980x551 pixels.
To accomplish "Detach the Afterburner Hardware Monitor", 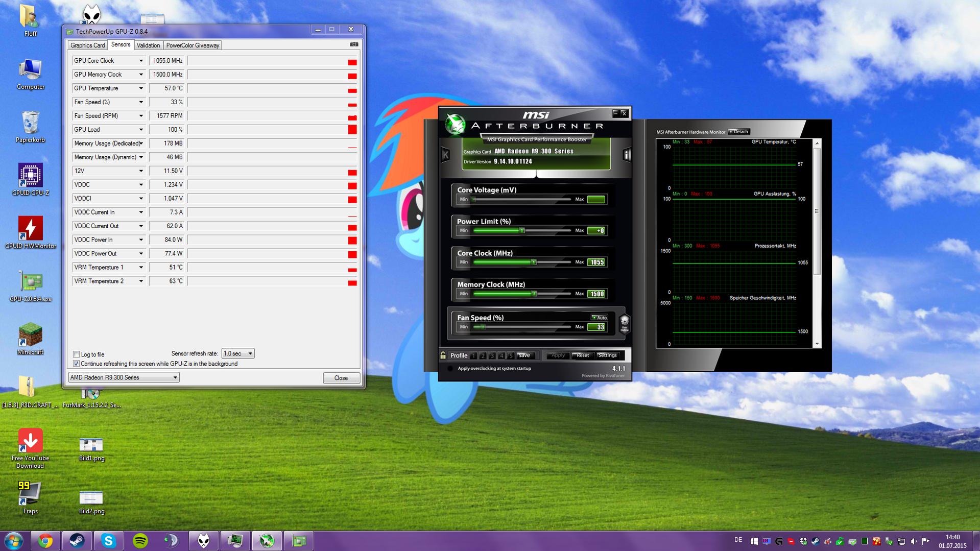I will [739, 132].
